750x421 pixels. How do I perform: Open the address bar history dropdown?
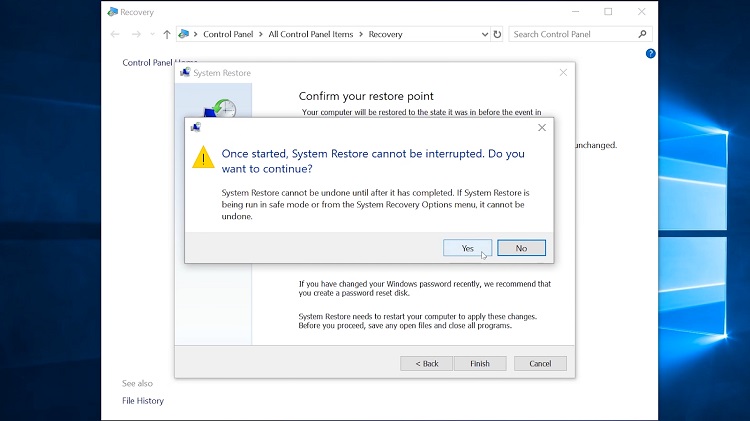tap(485, 34)
